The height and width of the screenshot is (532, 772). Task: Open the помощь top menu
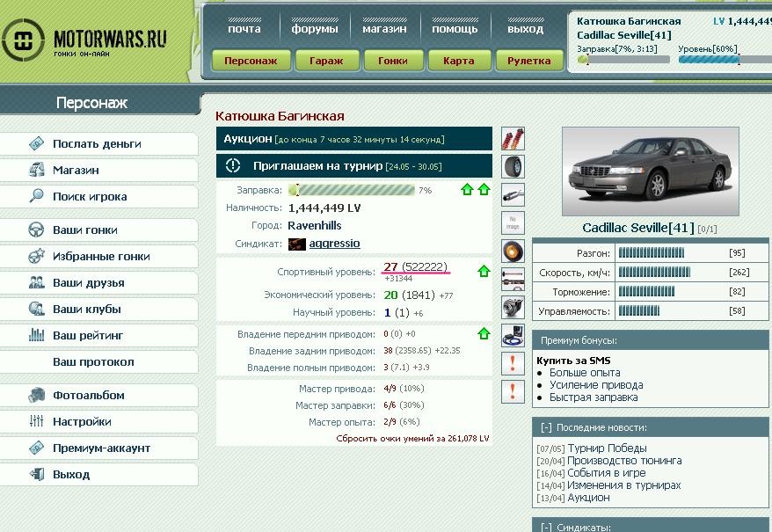click(455, 28)
